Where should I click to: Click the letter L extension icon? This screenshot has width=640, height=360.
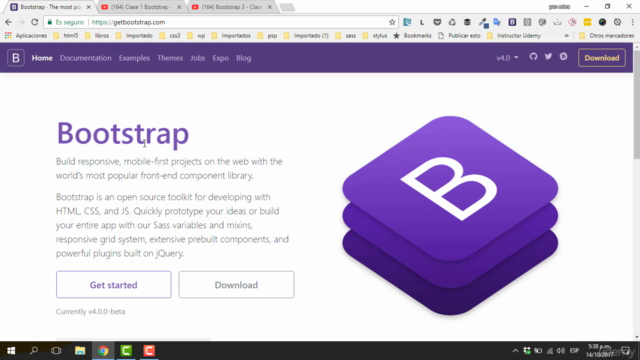click(422, 22)
